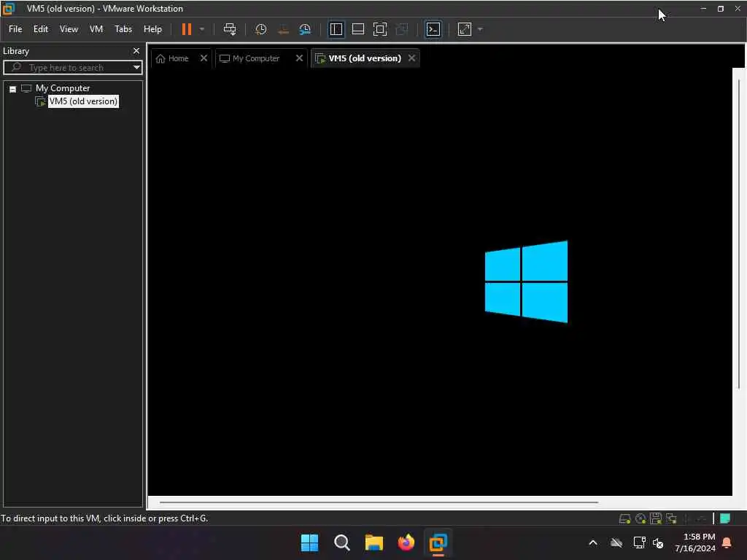Switch to the Home tab
Viewport: 747px width, 560px height.
point(172,58)
